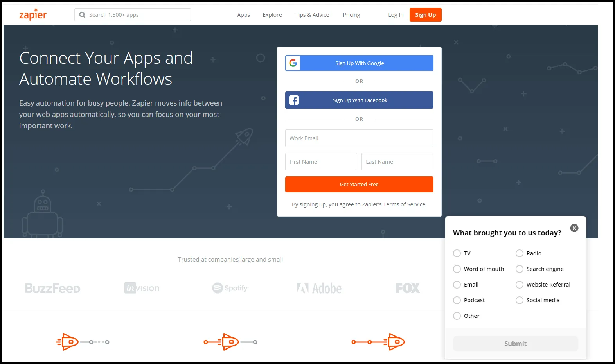The image size is (615, 364).
Task: Click the FOX logo
Action: point(408,288)
